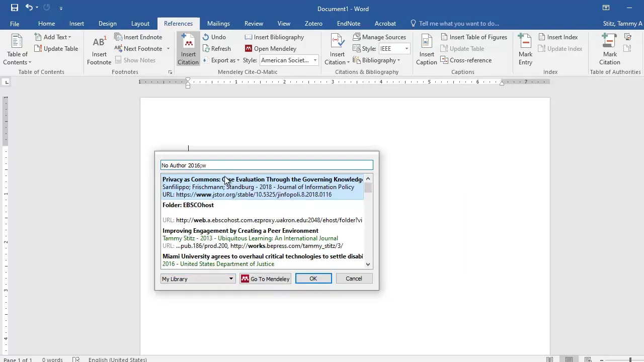644x362 pixels.
Task: Click the proofing icon in the status bar
Action: point(76,359)
